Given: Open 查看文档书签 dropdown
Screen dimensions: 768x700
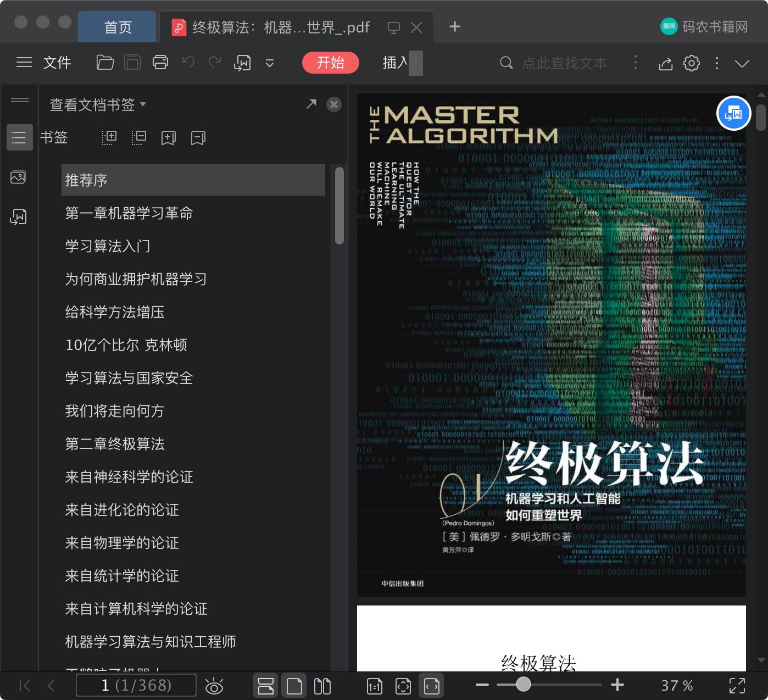Looking at the screenshot, I should 98,104.
